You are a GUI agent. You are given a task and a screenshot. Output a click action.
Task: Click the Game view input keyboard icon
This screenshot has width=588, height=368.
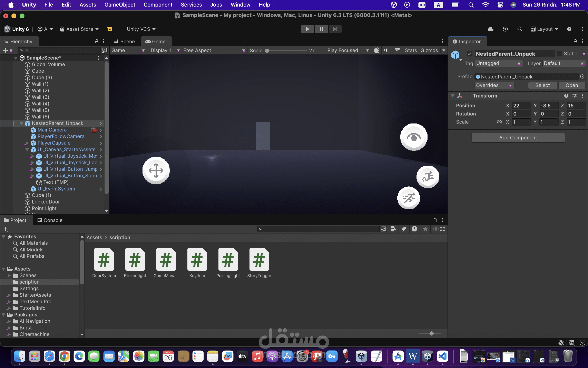tap(398, 50)
